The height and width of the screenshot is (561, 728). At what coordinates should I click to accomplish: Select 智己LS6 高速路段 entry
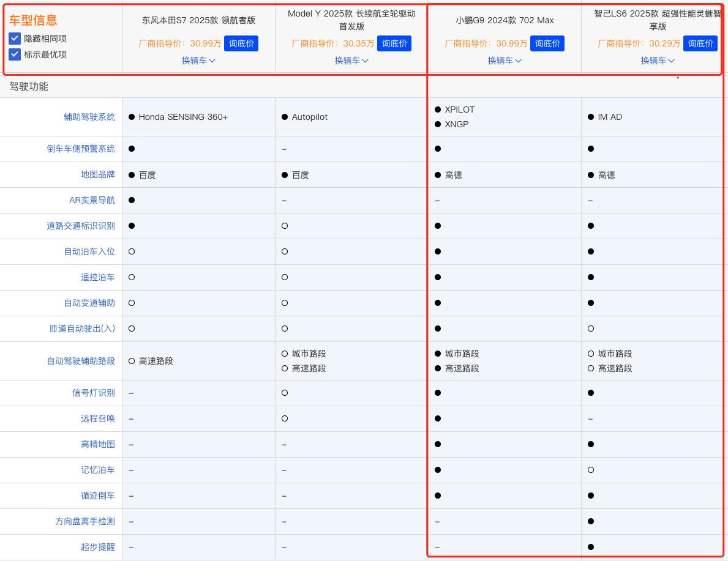click(x=615, y=368)
